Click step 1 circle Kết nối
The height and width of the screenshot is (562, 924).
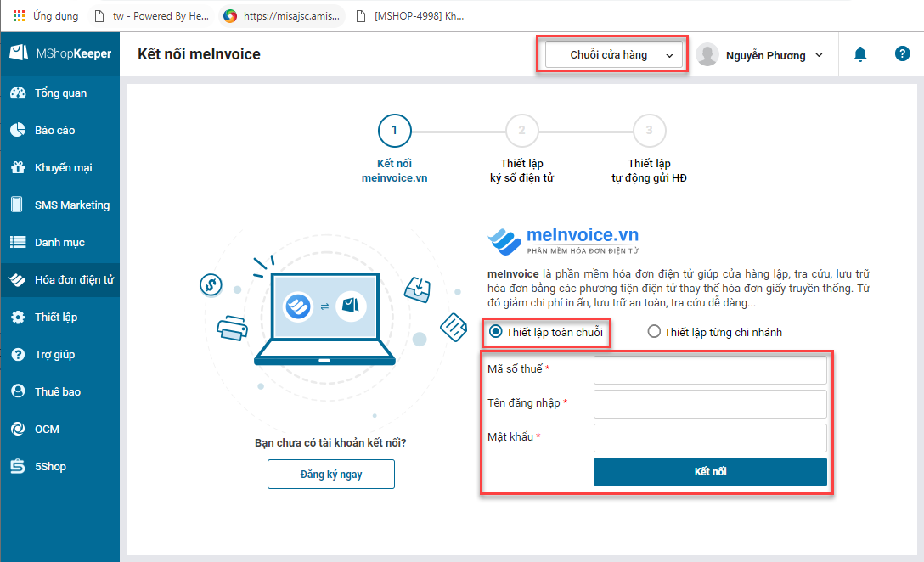(394, 130)
